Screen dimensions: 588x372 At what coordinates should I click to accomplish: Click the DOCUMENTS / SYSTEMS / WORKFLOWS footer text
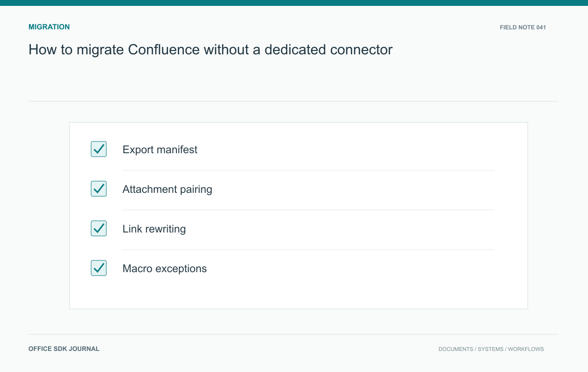(x=491, y=349)
